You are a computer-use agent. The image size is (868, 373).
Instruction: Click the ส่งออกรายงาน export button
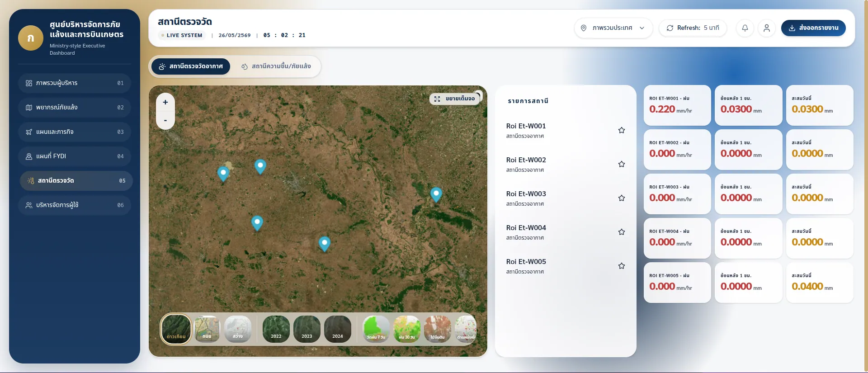(x=813, y=28)
